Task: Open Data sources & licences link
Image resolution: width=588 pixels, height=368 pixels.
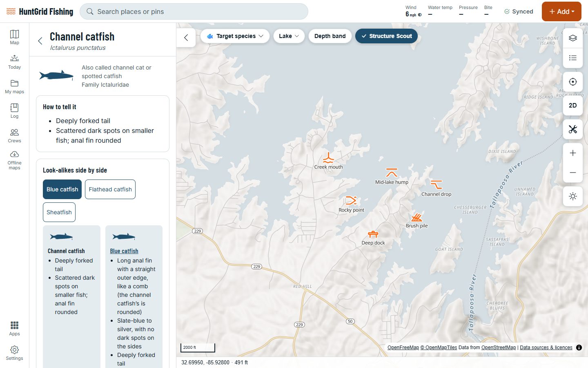Action: coord(546,348)
